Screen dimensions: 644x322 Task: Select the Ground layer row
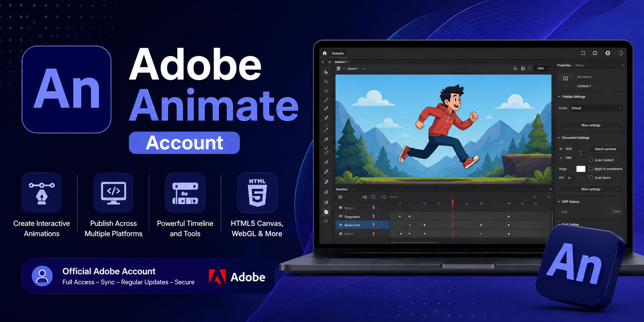(x=362, y=234)
